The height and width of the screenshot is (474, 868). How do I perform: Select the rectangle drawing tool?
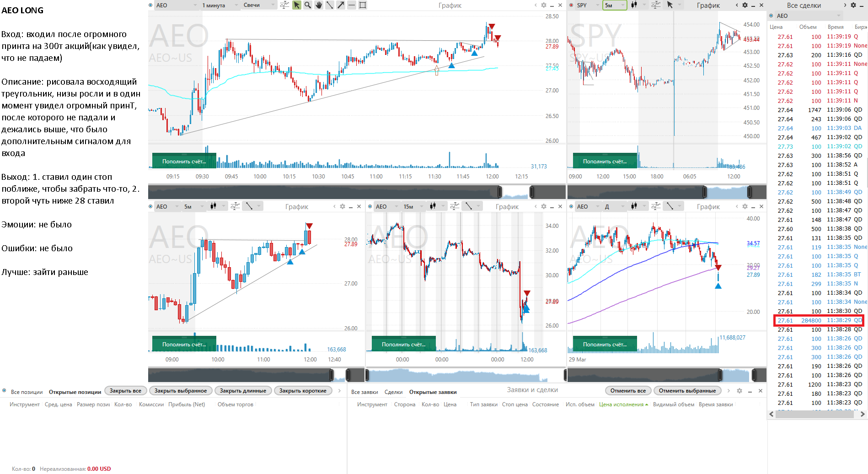(x=363, y=5)
